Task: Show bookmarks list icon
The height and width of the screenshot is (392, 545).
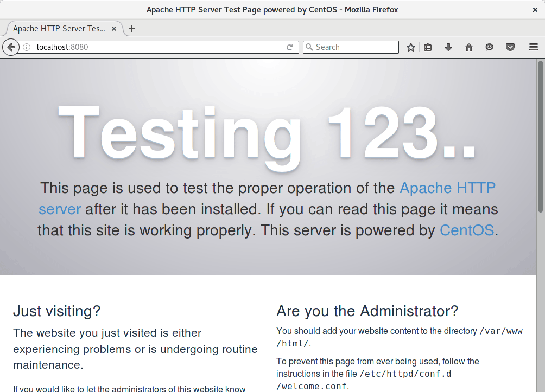Action: coord(428,47)
